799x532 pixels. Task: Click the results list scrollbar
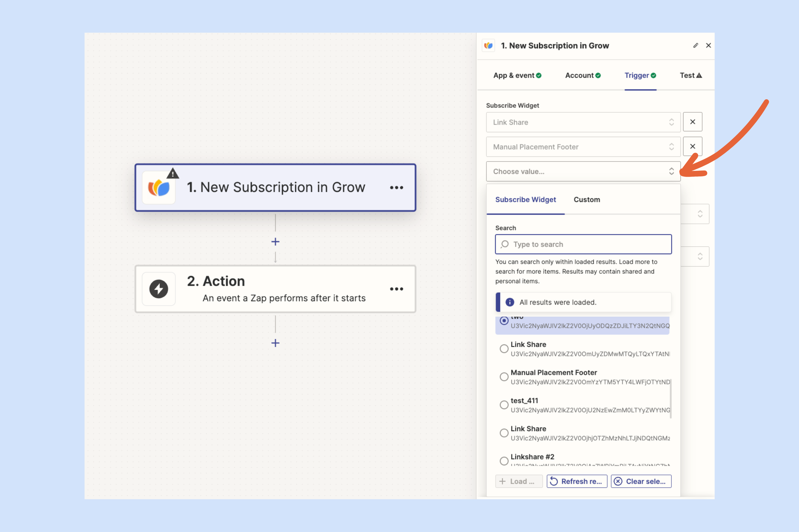(670, 399)
